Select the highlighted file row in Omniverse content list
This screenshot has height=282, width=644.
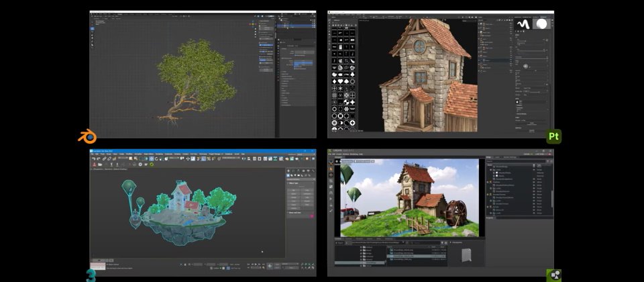417,256
